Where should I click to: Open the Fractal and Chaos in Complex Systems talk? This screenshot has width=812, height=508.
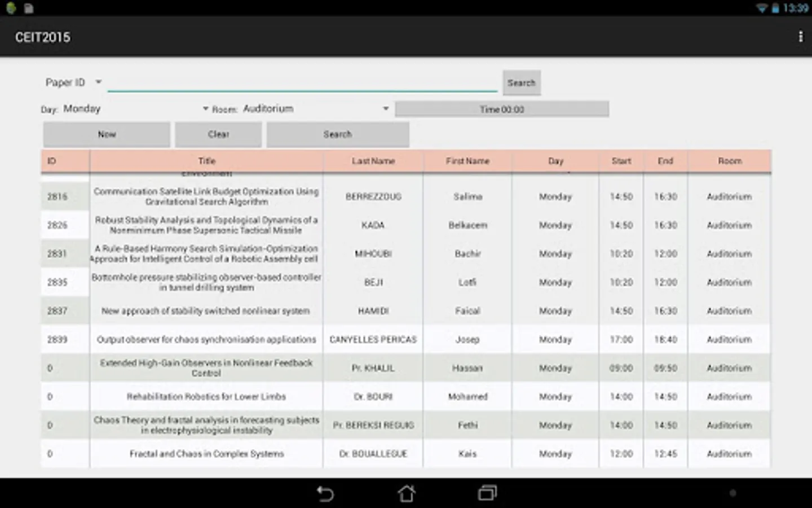207,454
